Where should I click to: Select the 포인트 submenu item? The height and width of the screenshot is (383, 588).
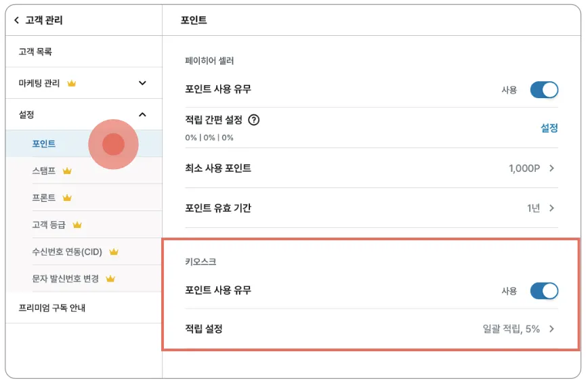(44, 144)
